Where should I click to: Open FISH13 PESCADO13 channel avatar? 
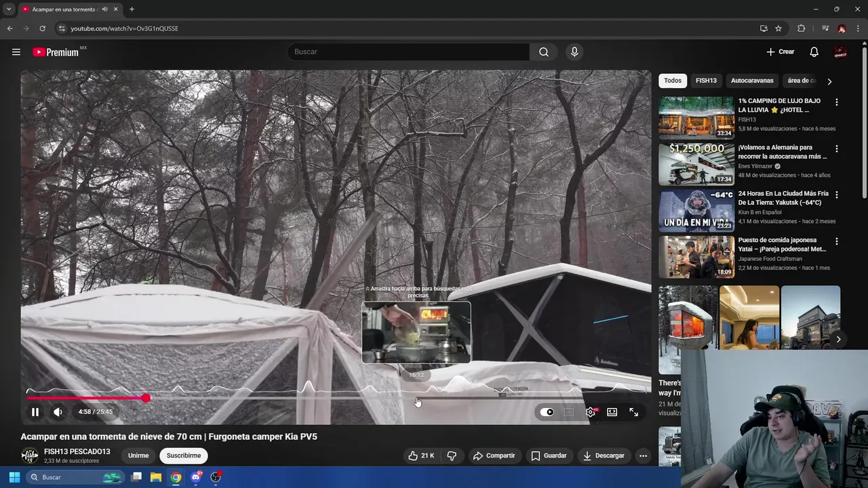click(x=29, y=455)
